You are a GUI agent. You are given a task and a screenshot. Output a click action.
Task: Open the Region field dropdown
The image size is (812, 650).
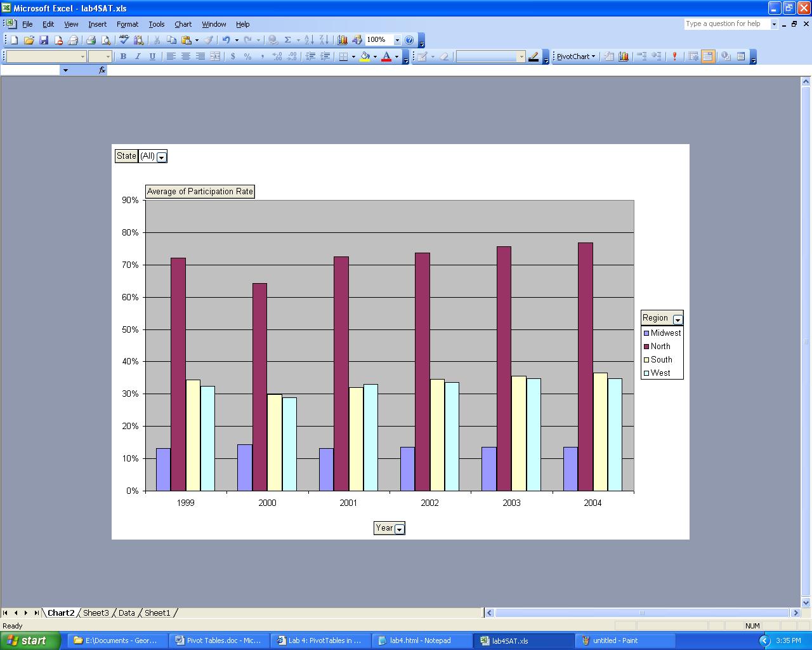(678, 318)
